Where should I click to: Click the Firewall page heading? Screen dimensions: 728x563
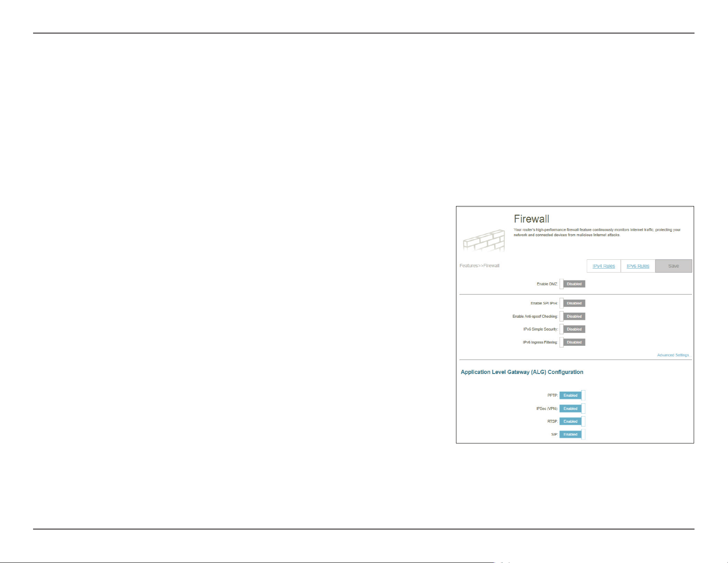pos(532,219)
